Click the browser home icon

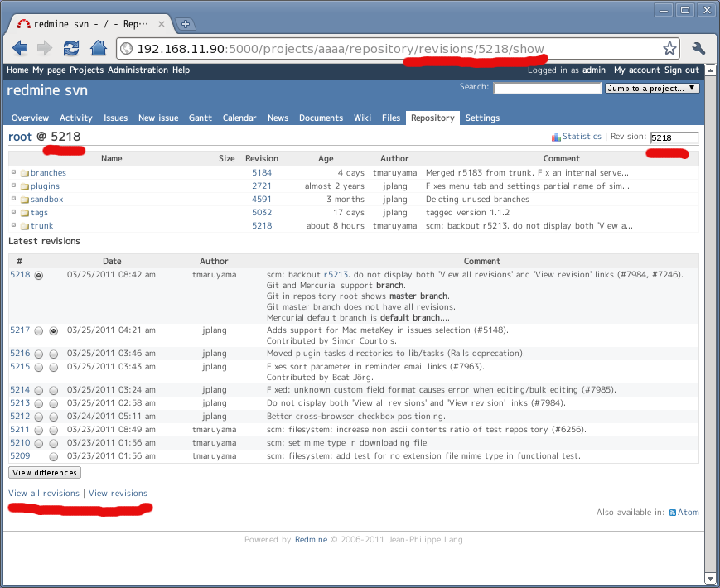(98, 48)
